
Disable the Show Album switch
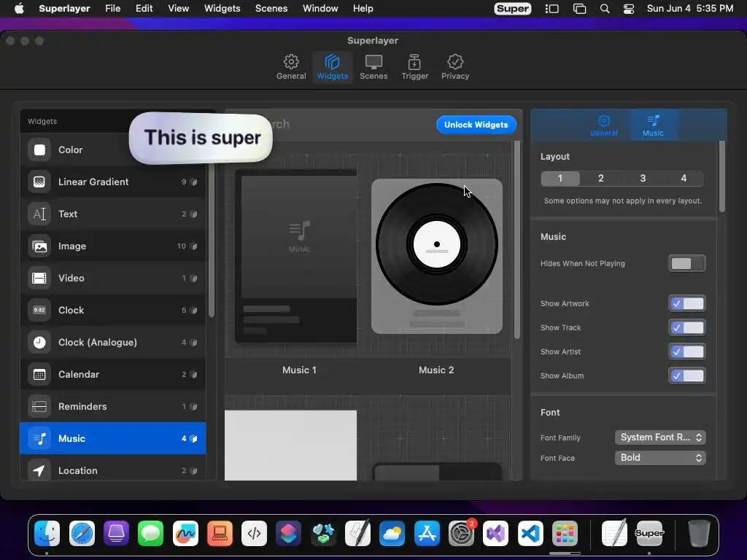coord(687,376)
